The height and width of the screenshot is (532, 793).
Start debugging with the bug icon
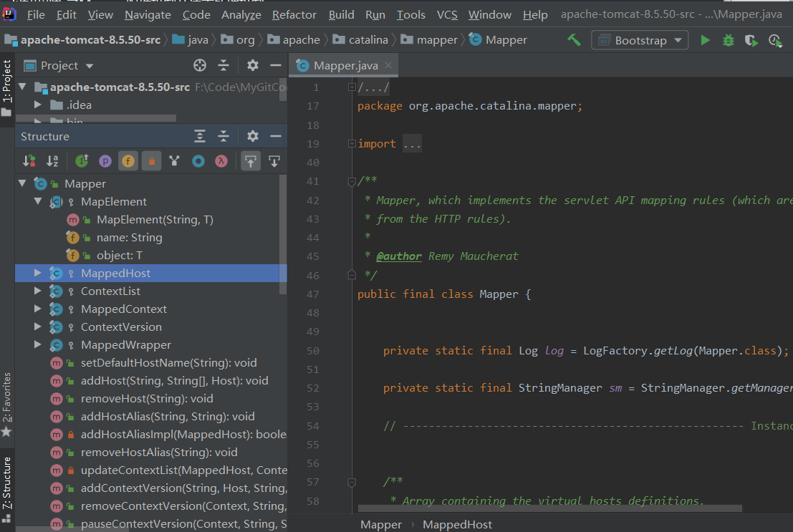(729, 40)
